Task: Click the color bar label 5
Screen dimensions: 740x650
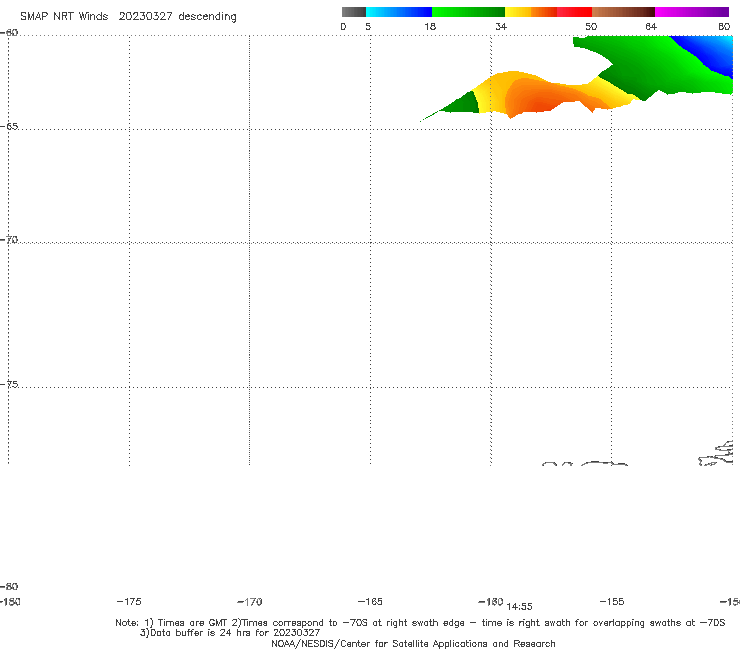Action: pyautogui.click(x=368, y=26)
